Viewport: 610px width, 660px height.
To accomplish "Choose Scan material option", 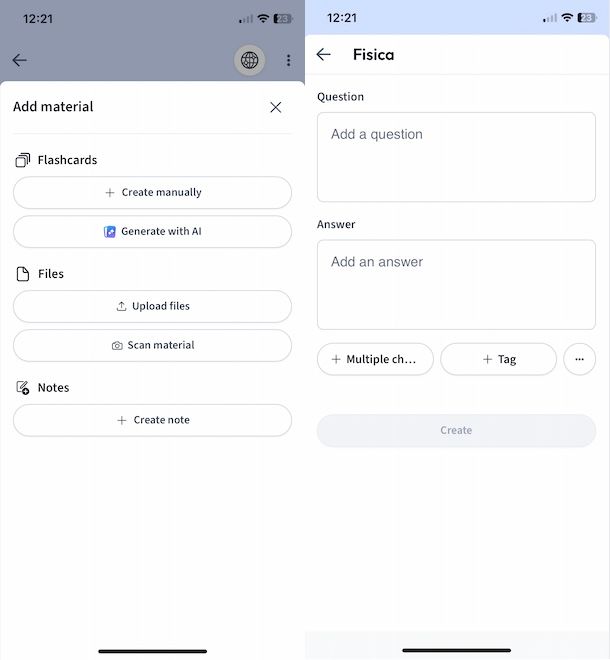I will (x=152, y=345).
